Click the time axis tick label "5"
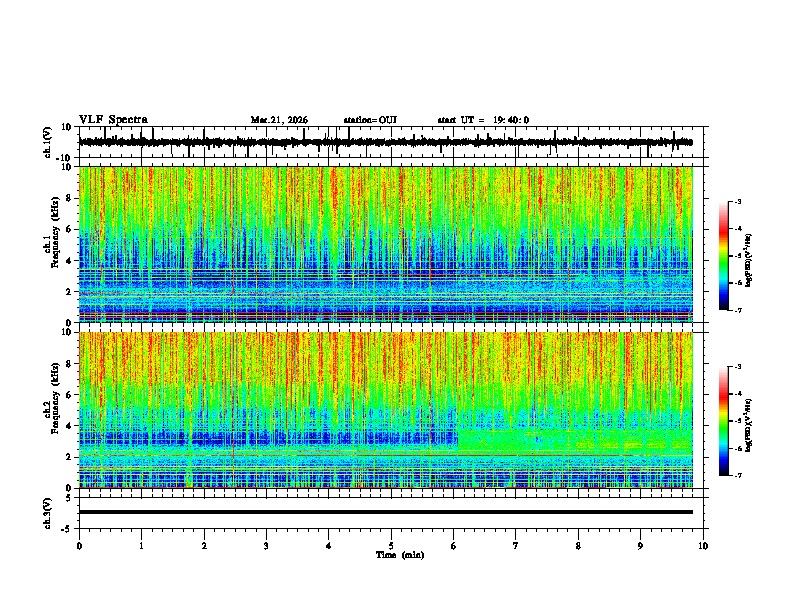792x612 pixels. [391, 546]
